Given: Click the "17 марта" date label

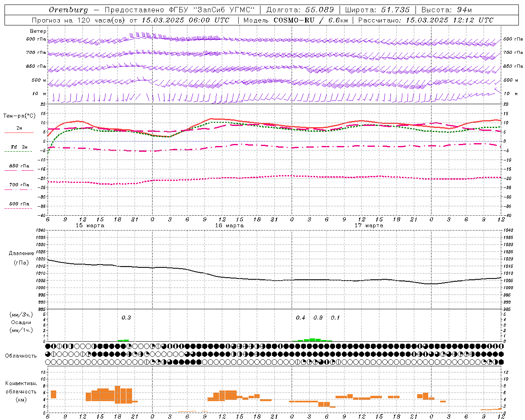Looking at the screenshot, I should (x=369, y=226).
